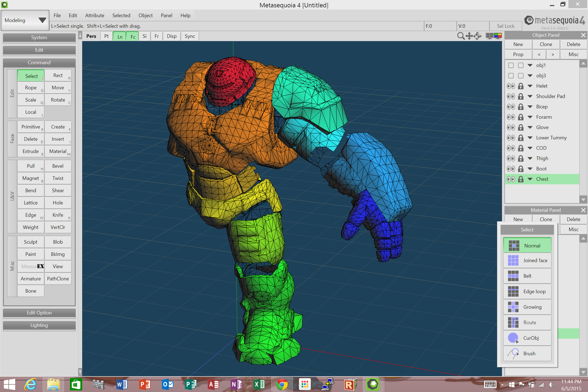Collapse the Boot object arrow
This screenshot has height=392, width=588.
[x=530, y=169]
